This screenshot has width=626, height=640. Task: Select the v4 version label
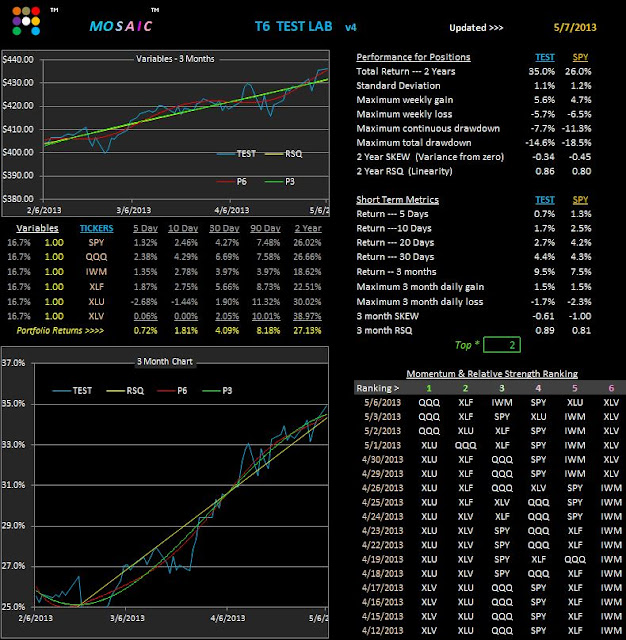click(x=351, y=28)
